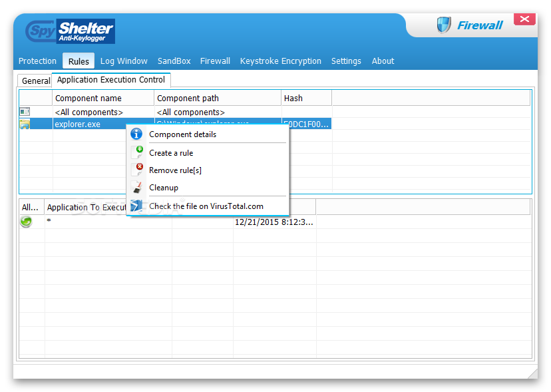Go to Keystroke Encryption tab
The image size is (551, 392).
click(x=280, y=61)
